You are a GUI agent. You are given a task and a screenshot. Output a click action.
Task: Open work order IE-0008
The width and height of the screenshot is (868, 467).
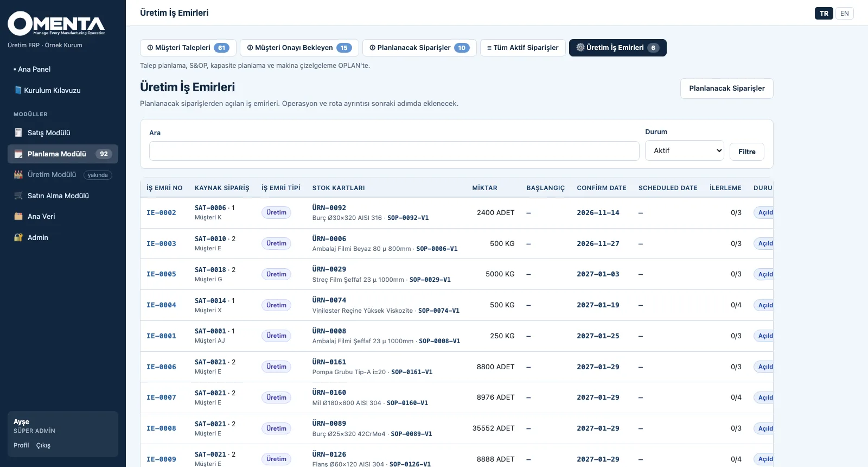pyautogui.click(x=161, y=428)
